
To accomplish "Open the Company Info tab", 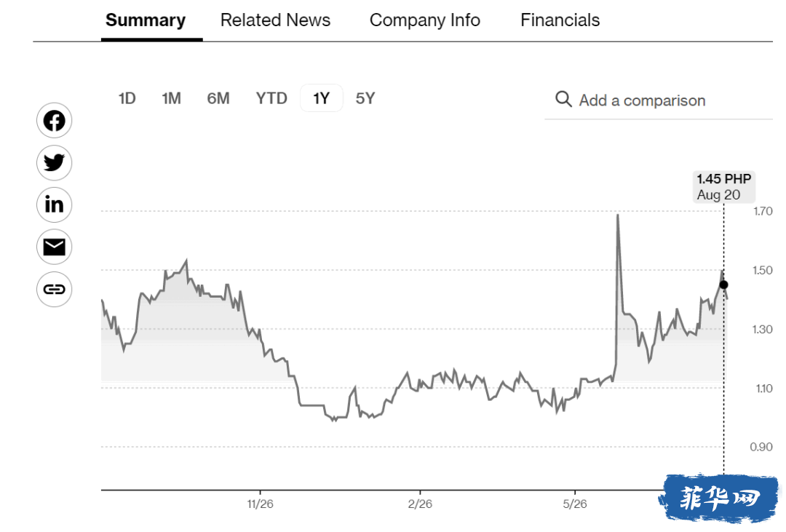I will (x=424, y=20).
